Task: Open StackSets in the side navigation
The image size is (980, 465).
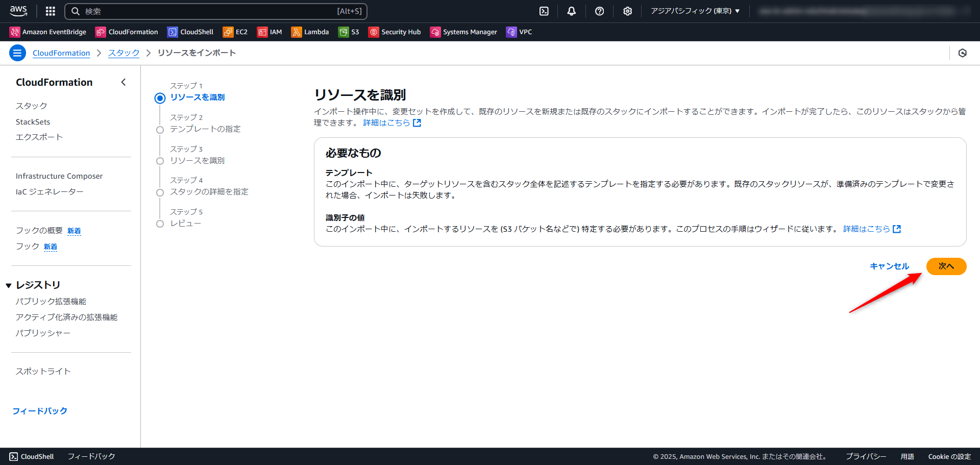Action: pos(33,122)
